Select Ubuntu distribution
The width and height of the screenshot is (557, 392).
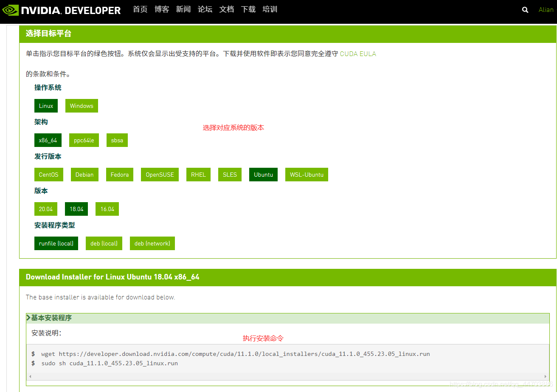tap(264, 175)
